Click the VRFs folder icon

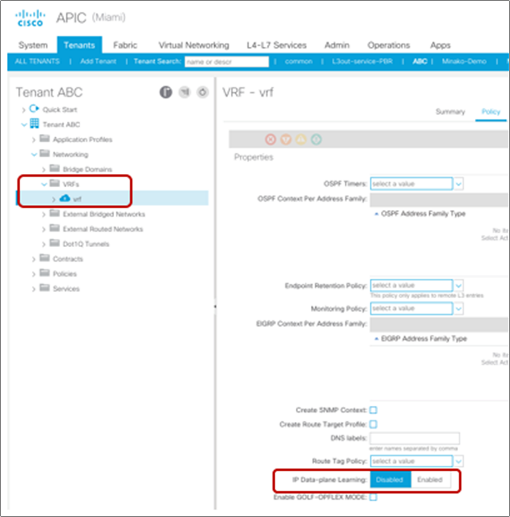click(54, 183)
